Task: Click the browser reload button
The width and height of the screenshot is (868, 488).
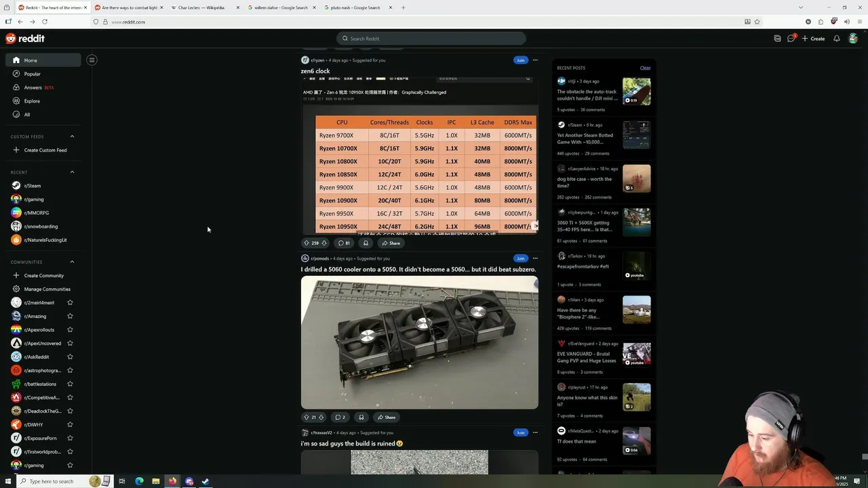Action: coord(45,22)
